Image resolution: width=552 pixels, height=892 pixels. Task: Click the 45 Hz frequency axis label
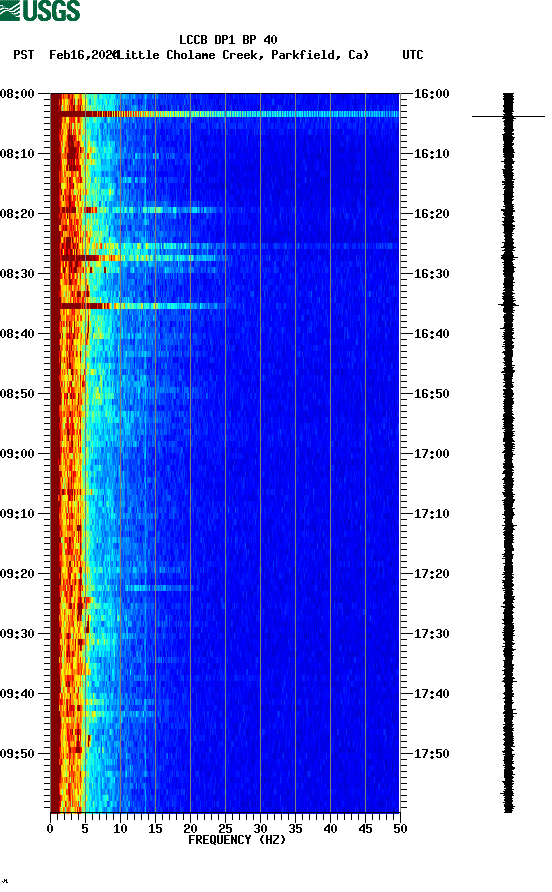365,829
